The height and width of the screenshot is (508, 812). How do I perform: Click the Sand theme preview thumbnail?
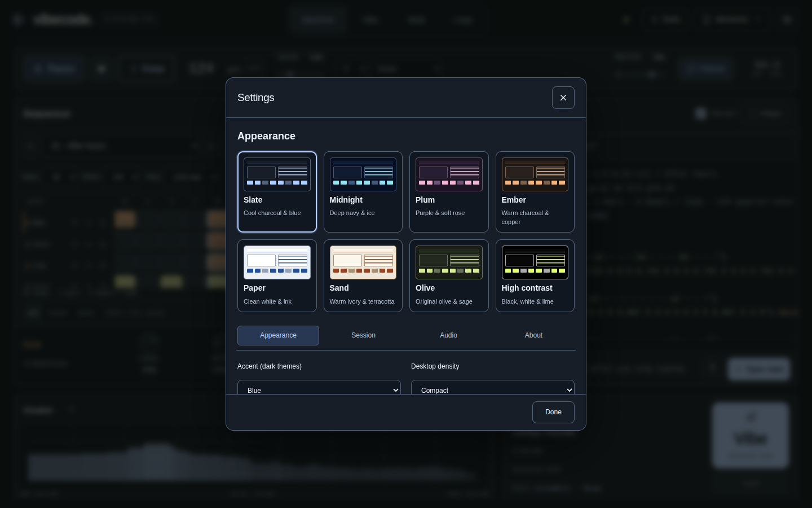click(x=363, y=262)
